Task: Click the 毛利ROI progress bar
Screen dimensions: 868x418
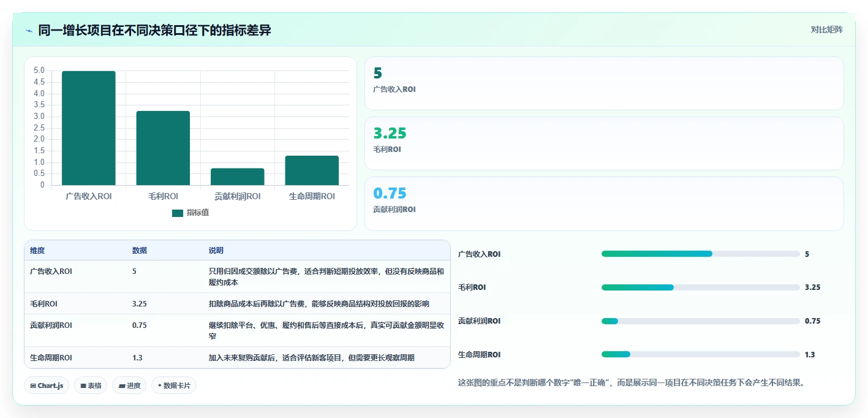Action: click(x=701, y=287)
